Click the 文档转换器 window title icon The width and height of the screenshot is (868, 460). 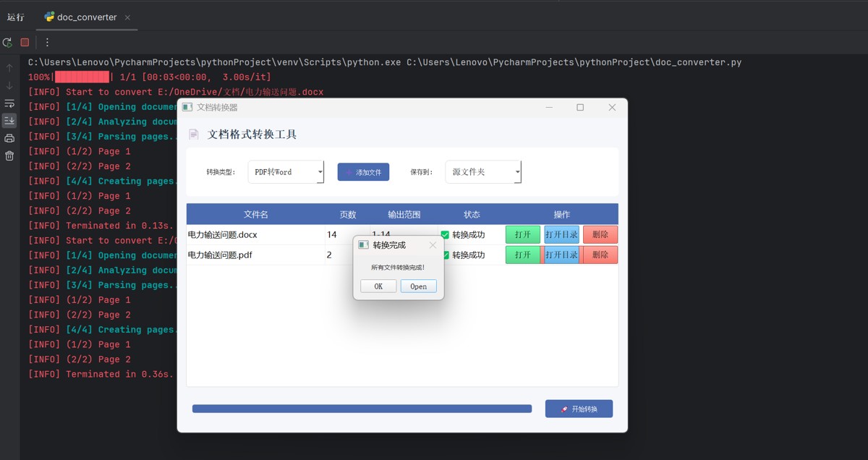tap(187, 107)
